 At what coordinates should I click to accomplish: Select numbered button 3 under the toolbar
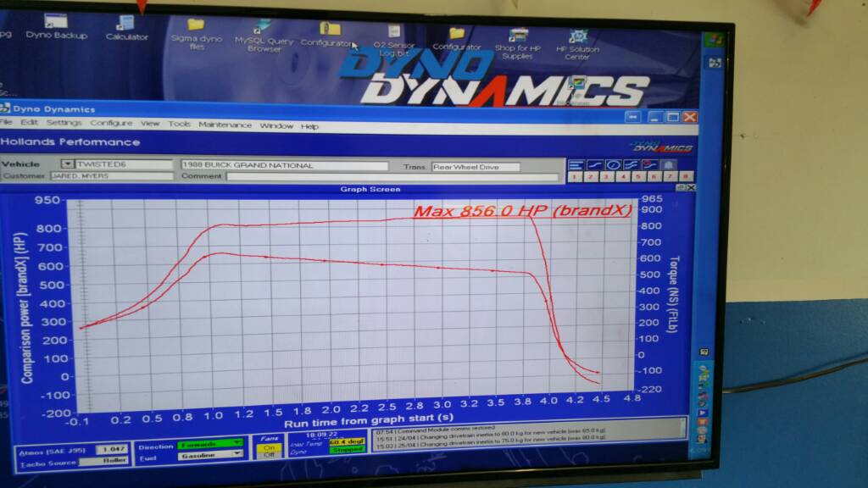(x=606, y=176)
